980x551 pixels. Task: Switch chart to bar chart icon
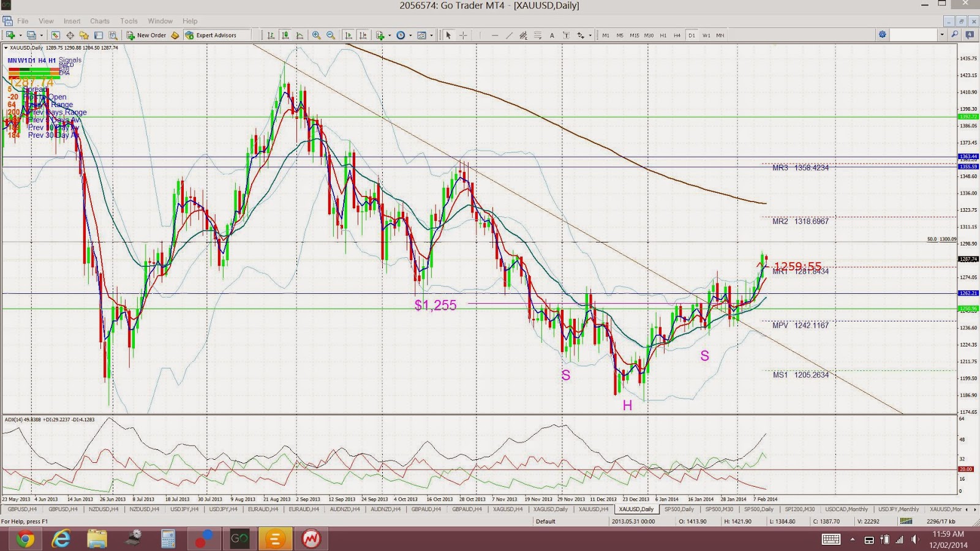271,36
